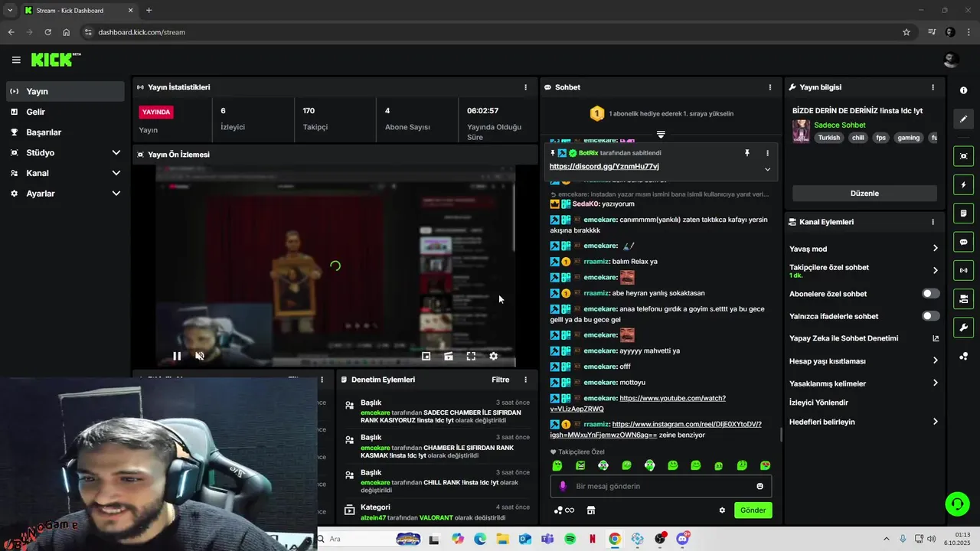Click the Düzenle button

(x=864, y=194)
